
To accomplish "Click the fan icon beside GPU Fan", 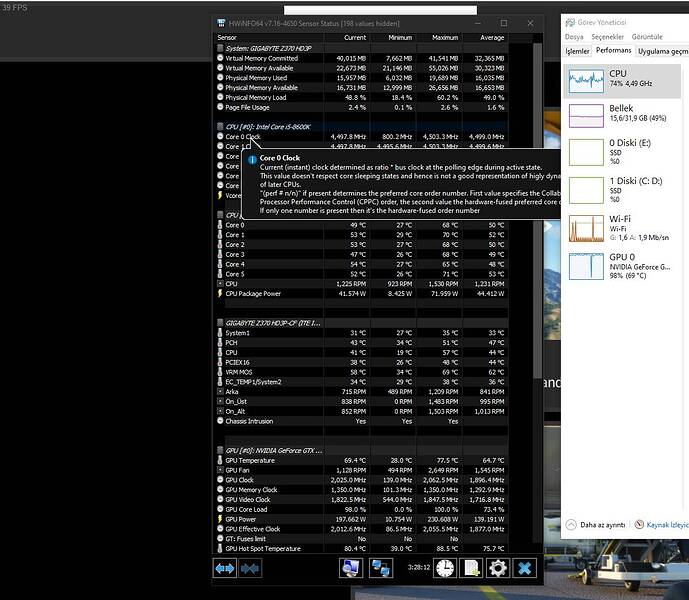I will tap(220, 470).
